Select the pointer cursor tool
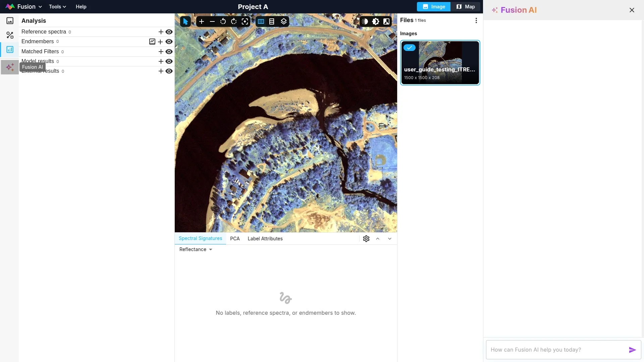644x362 pixels. pos(185,21)
